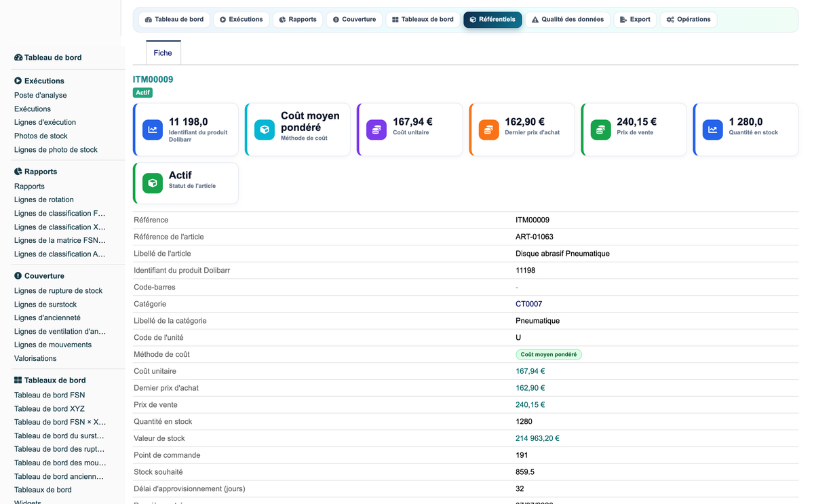Viewport: 814px width, 504px height.
Task: Click the 1 280,0 Quantité en stock card
Action: 745,130
